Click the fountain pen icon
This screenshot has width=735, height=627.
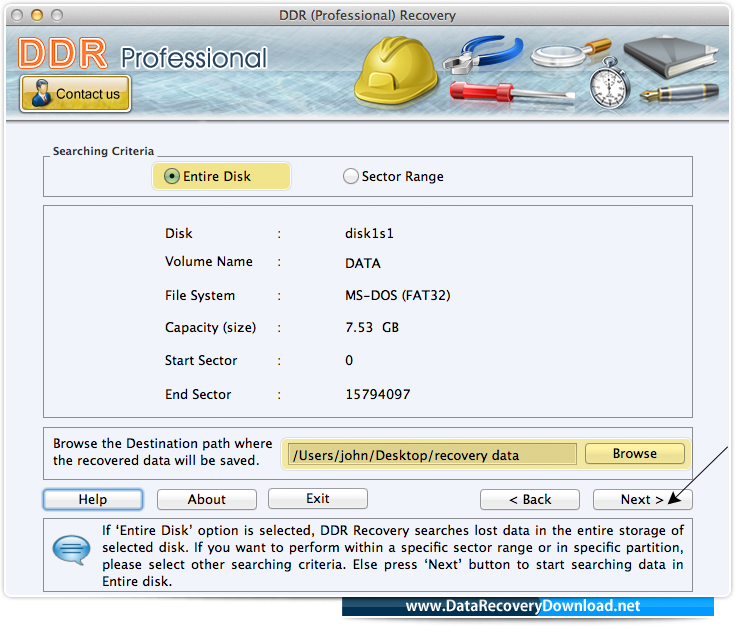679,93
